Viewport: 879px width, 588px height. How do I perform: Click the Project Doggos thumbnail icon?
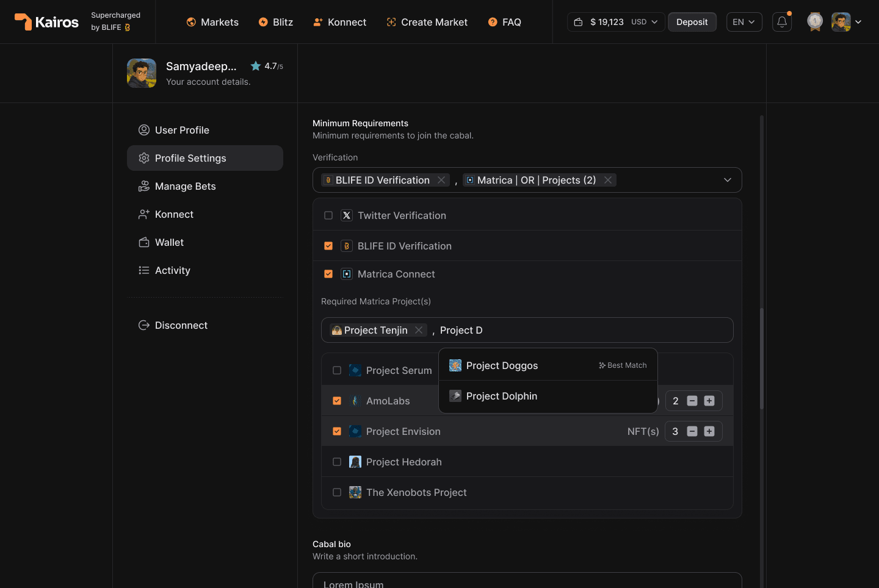tap(455, 365)
